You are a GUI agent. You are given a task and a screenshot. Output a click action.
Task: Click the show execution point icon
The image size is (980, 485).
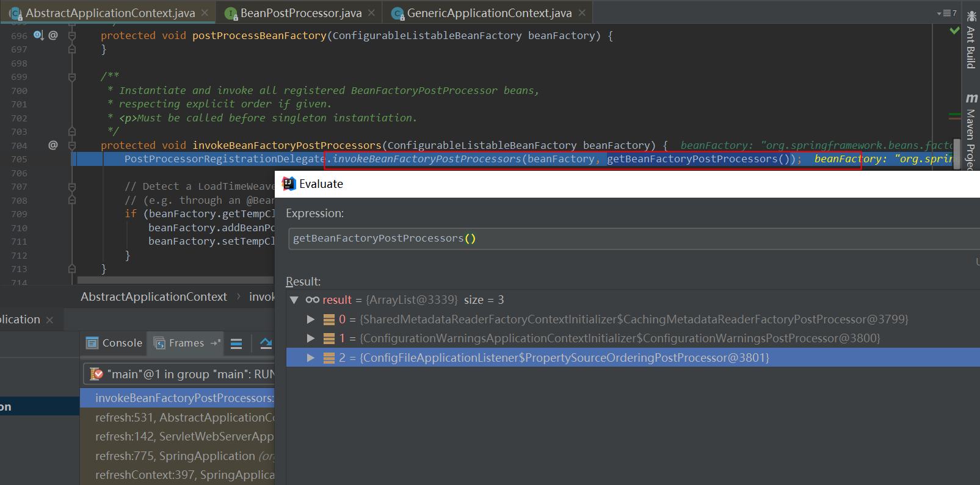(x=266, y=343)
